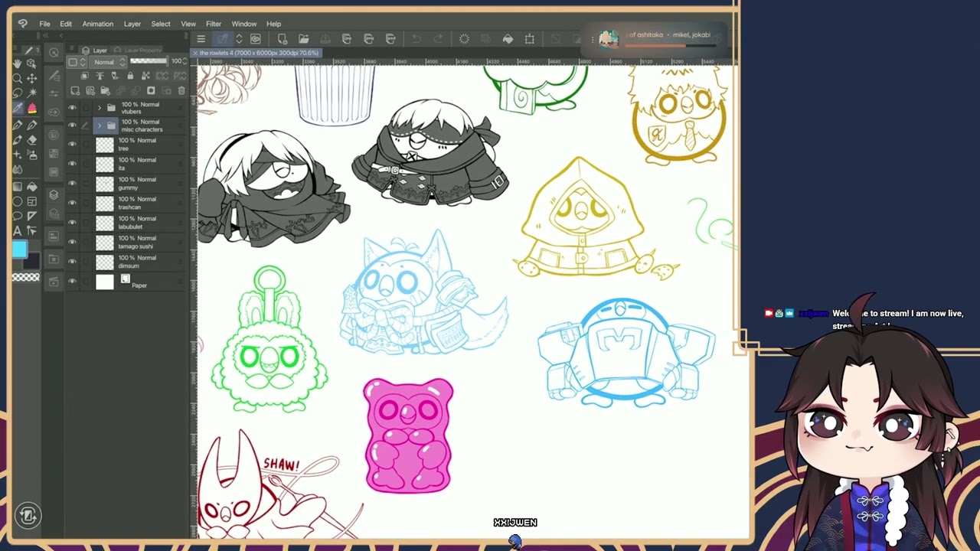
Task: Select the Eyedropper tool
Action: (x=17, y=109)
